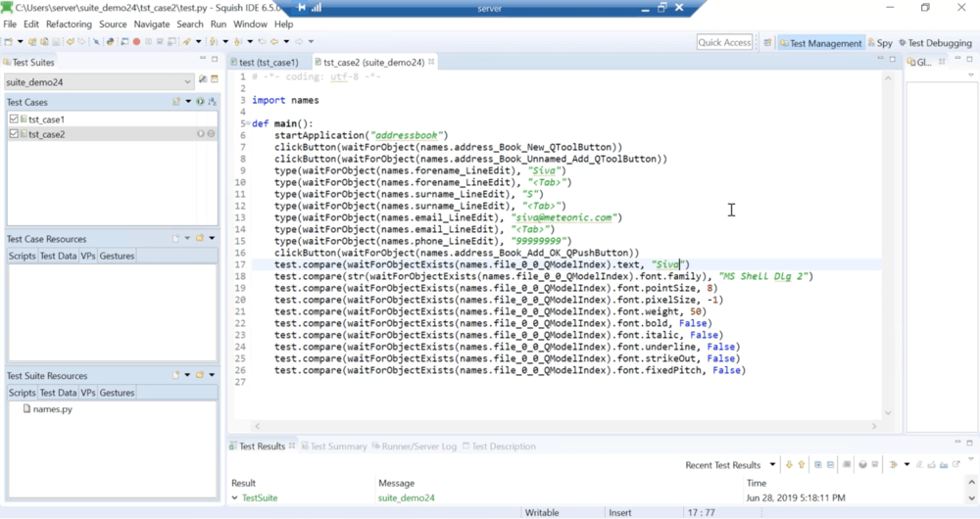Add Test Case Resources folder icon
The width and height of the screenshot is (980, 519).
click(x=200, y=239)
